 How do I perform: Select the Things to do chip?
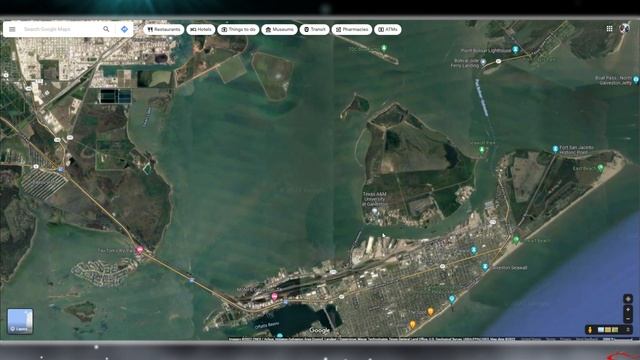[238, 29]
